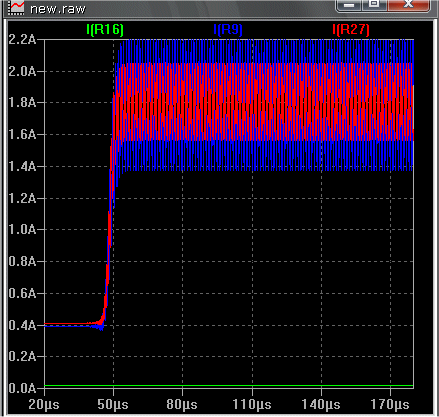
Task: Click the 0.0A vertical axis label
Action: [22, 388]
